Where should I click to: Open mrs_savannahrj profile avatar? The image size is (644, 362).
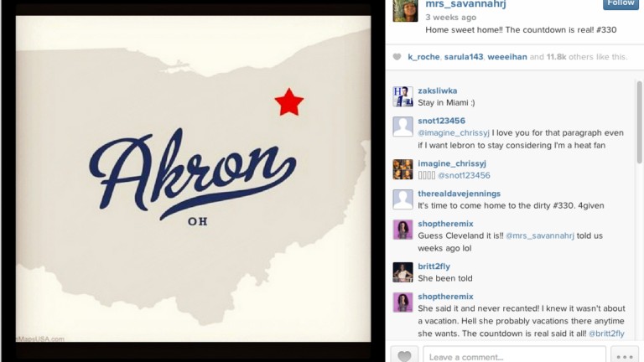click(x=405, y=10)
